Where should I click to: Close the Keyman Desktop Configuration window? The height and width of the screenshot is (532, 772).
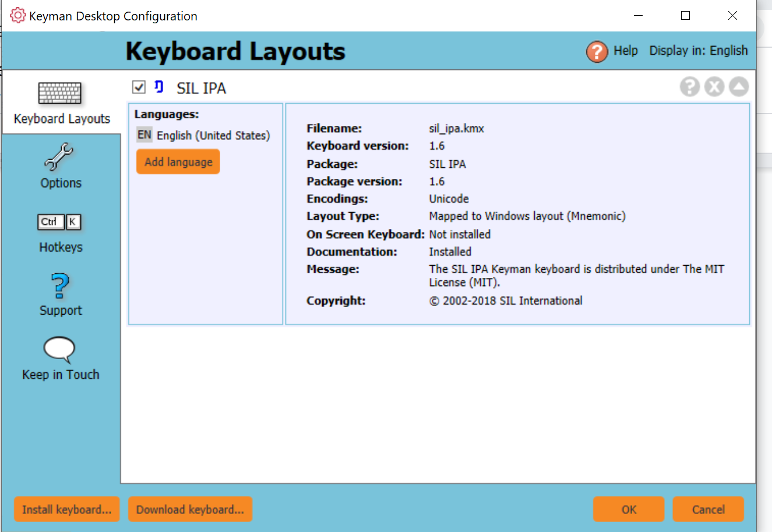click(x=733, y=16)
